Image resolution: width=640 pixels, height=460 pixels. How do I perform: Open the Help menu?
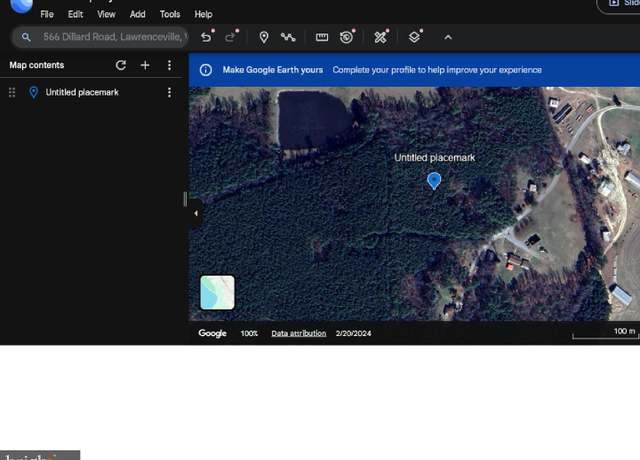tap(203, 14)
